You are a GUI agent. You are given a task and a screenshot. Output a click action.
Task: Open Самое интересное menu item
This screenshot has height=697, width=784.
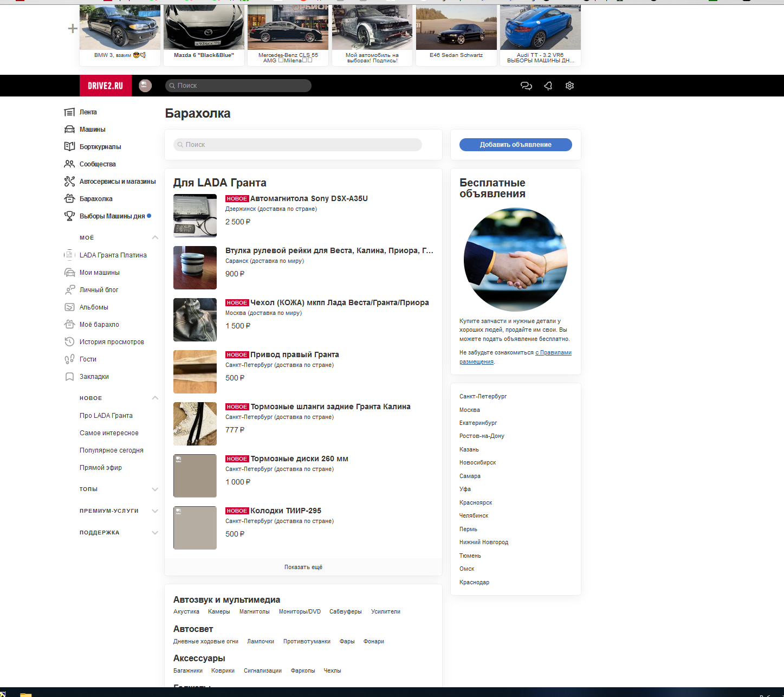(109, 433)
